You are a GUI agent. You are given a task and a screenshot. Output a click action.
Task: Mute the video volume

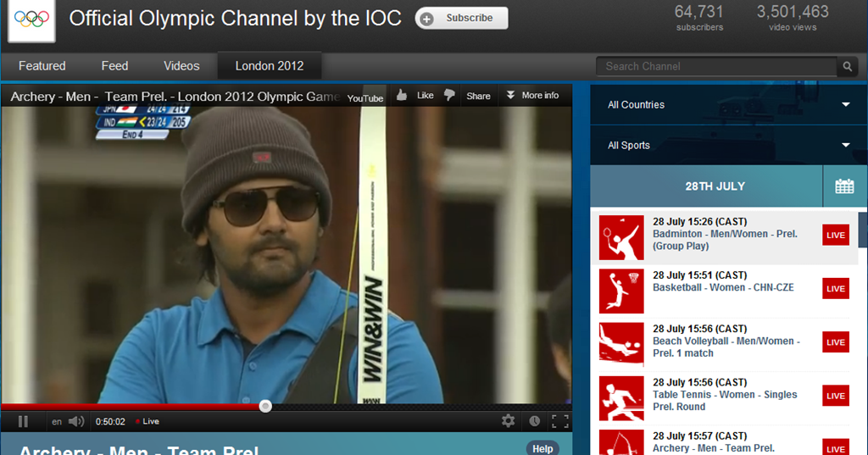point(76,422)
